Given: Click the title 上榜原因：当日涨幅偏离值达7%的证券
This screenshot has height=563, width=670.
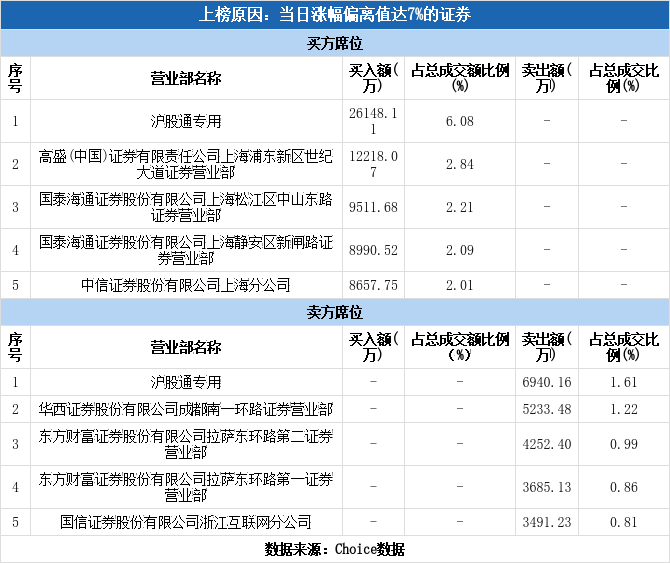Looking at the screenshot, I should (x=335, y=15).
